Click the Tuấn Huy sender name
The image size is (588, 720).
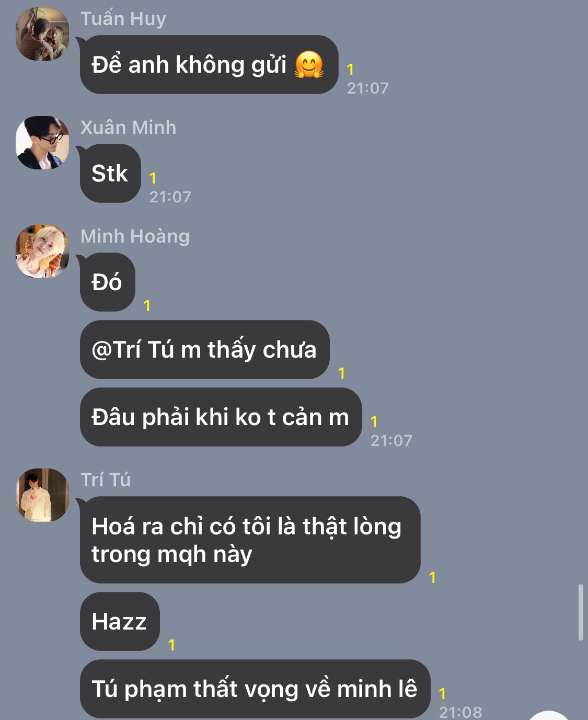(123, 19)
